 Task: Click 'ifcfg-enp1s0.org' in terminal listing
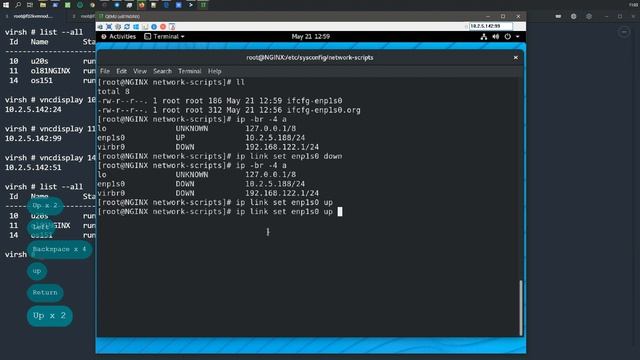click(324, 110)
